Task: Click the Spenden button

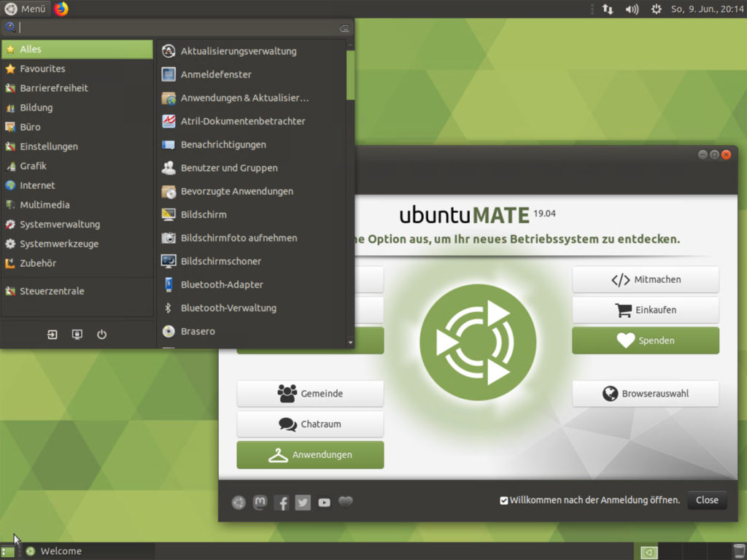Action: coord(645,340)
